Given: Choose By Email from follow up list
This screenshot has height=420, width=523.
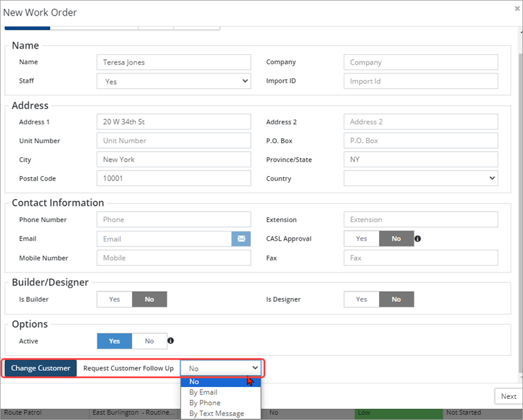Looking at the screenshot, I should coord(204,393).
